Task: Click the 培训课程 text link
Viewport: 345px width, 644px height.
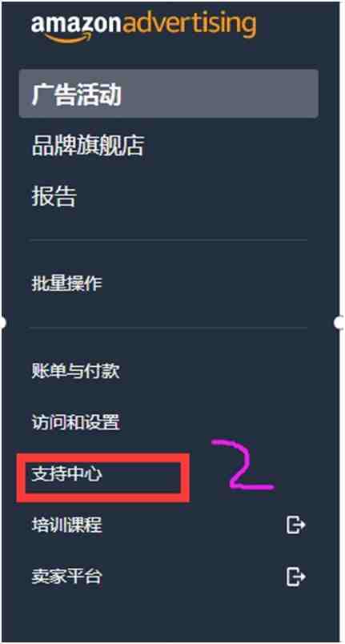Action: click(x=67, y=525)
